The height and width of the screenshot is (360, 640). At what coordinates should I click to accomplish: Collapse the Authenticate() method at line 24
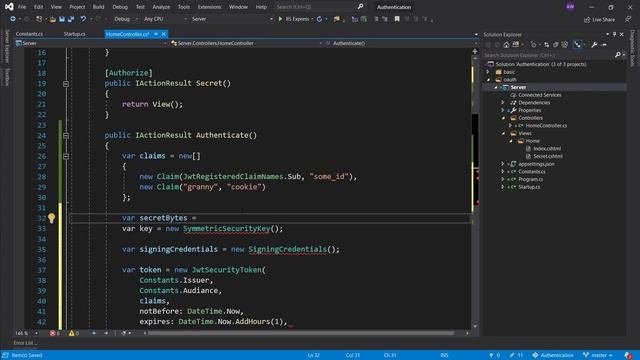[66, 136]
